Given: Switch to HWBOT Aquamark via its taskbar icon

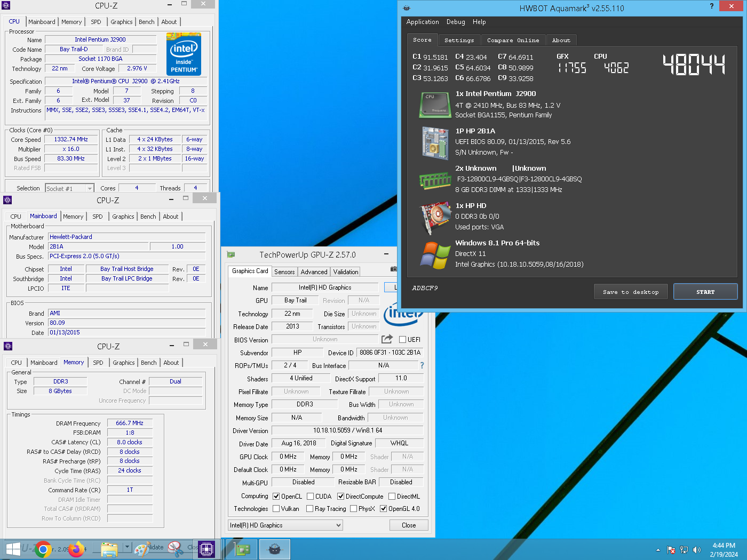Looking at the screenshot, I should pos(274,549).
